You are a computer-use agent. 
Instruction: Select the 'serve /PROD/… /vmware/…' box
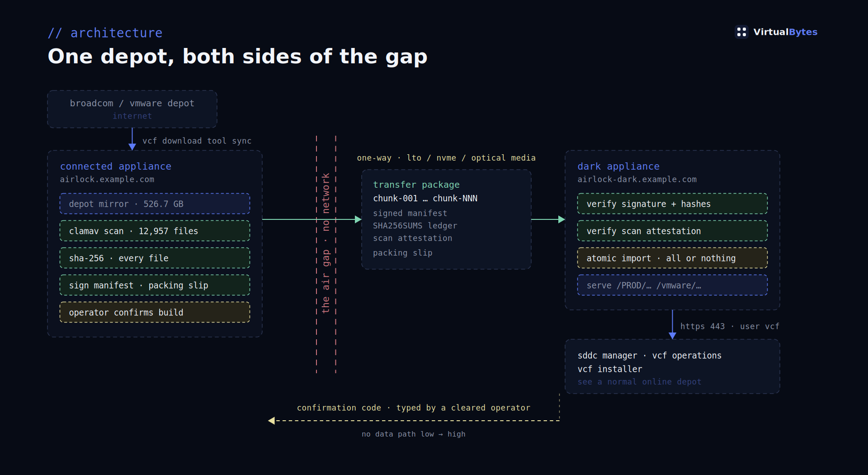tap(672, 285)
